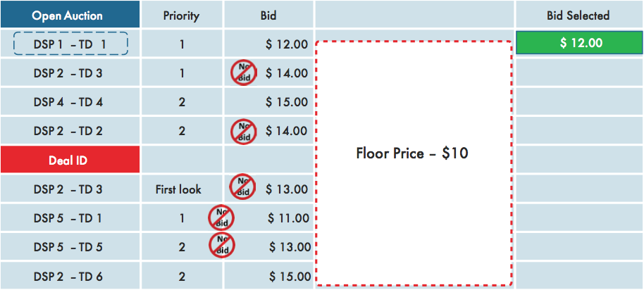Click the Floor Price – $10 panel

coord(413,163)
